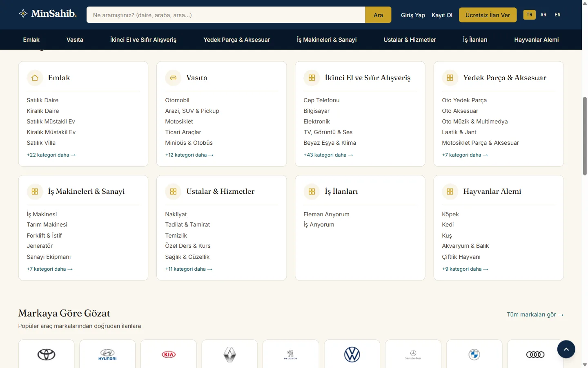Click the Ücretsiz İlan Ver button
Screen dimensions: 588x368
[488, 15]
